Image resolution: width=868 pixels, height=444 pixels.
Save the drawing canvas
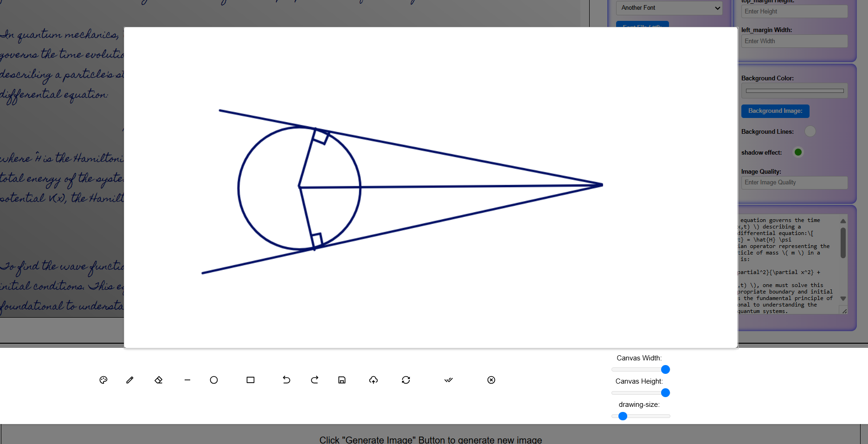(342, 380)
